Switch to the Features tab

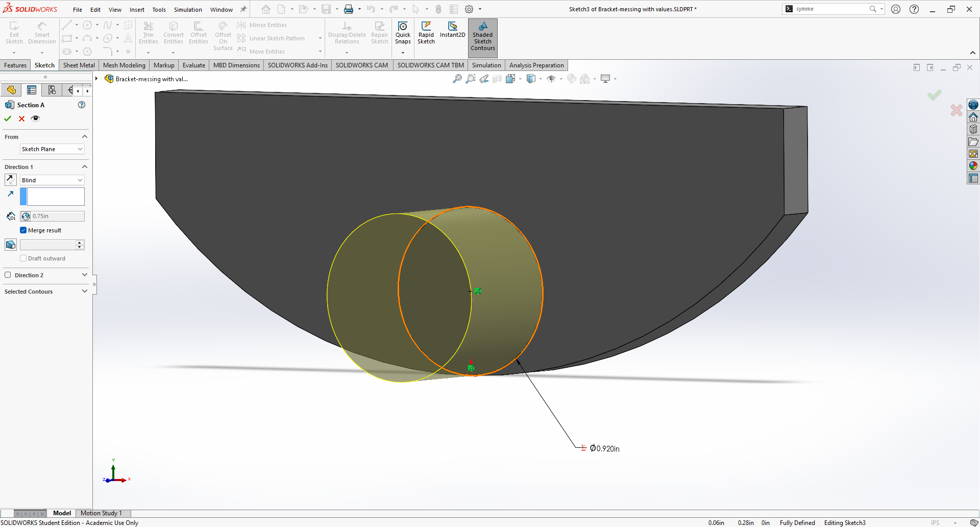coord(15,65)
